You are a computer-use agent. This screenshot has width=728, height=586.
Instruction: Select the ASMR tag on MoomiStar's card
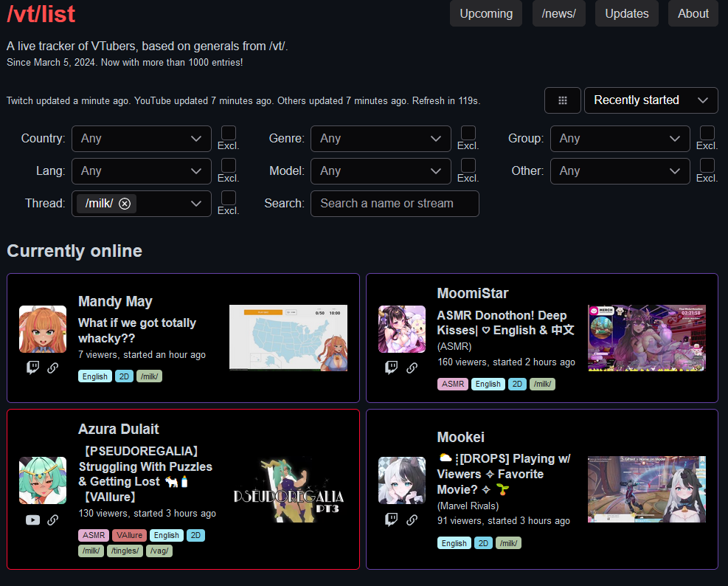click(x=452, y=384)
